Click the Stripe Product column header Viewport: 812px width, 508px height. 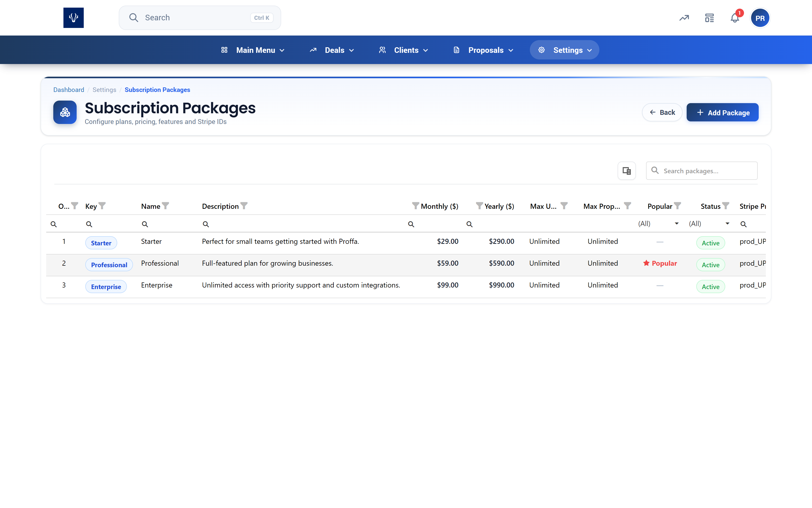pyautogui.click(x=753, y=206)
